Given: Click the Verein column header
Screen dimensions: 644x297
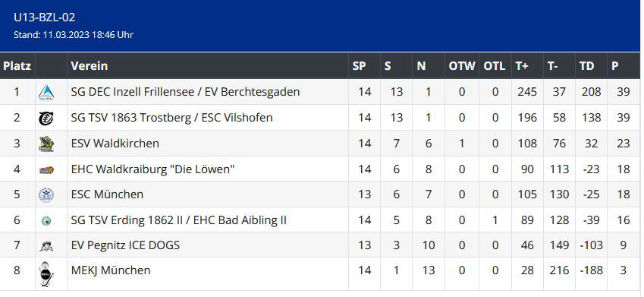Looking at the screenshot, I should click(89, 66).
